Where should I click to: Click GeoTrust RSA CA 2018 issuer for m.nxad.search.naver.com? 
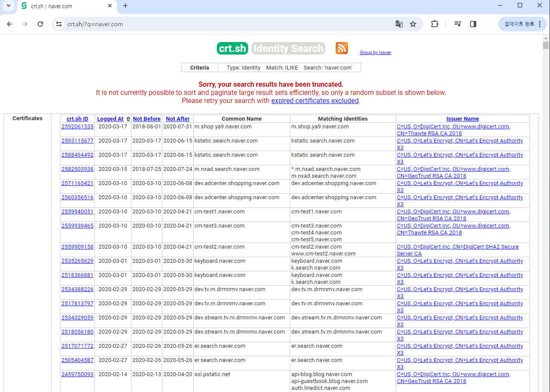[x=453, y=173]
